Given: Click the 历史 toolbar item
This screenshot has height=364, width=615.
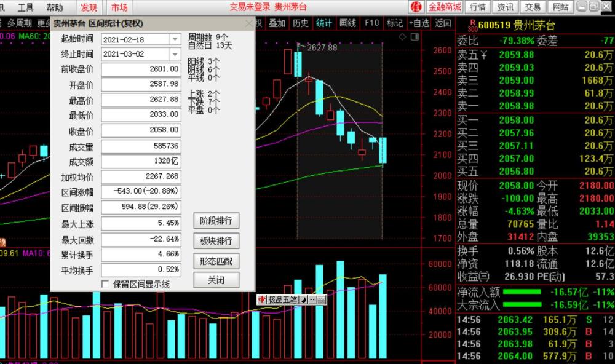Looking at the screenshot, I should 301,23.
